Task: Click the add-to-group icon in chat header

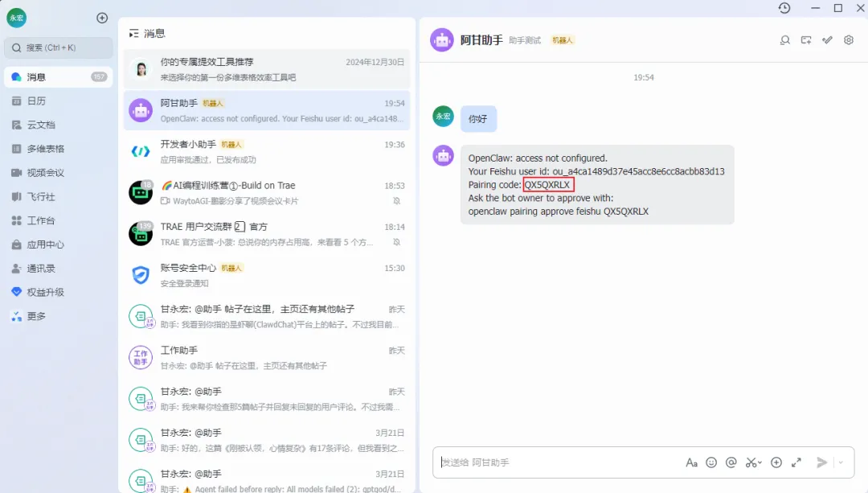Action: click(806, 40)
